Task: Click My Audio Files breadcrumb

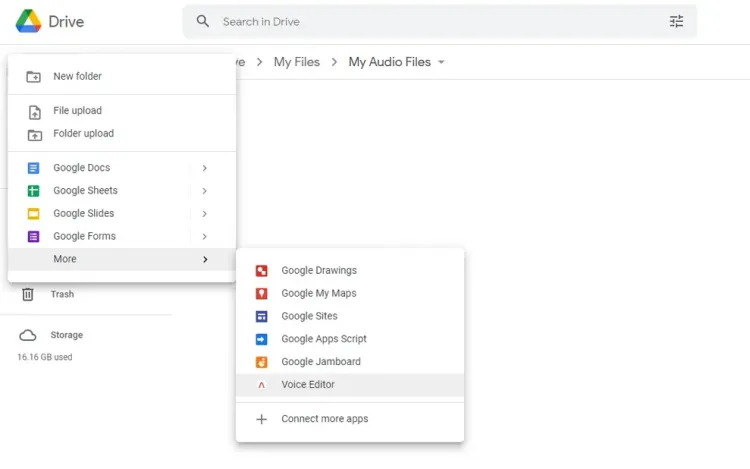Action: click(389, 62)
